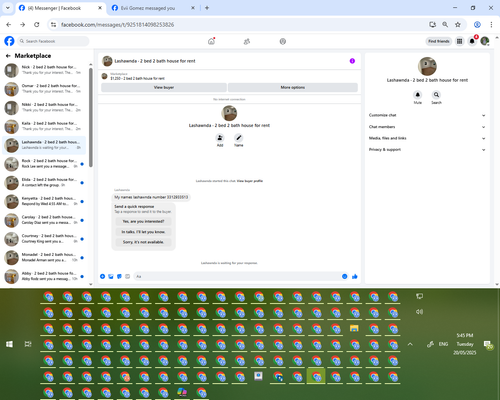Send quick reply Yes, are you interested?
Viewport: 500px width, 400px height.
143,221
